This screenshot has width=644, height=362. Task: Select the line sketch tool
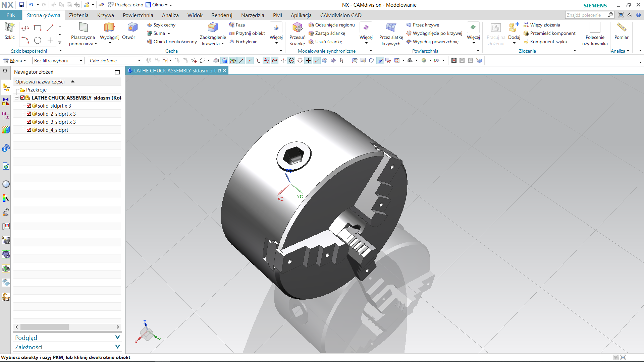(50, 28)
